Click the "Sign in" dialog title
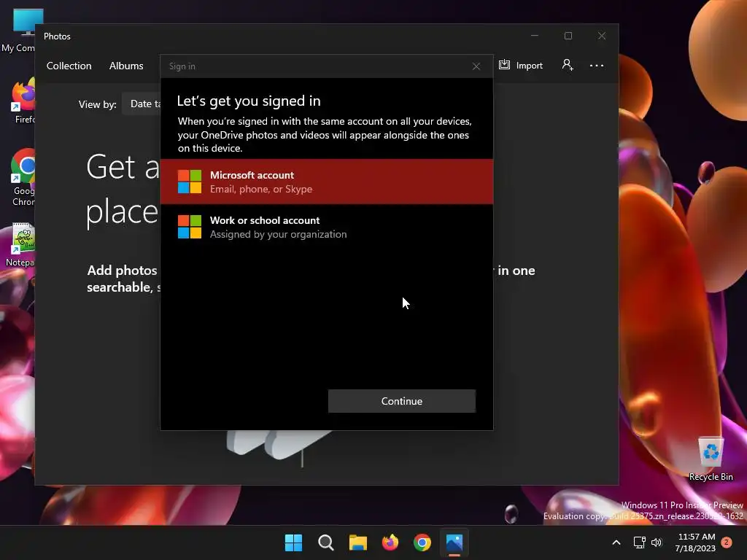Viewport: 747px width, 560px height. click(182, 66)
